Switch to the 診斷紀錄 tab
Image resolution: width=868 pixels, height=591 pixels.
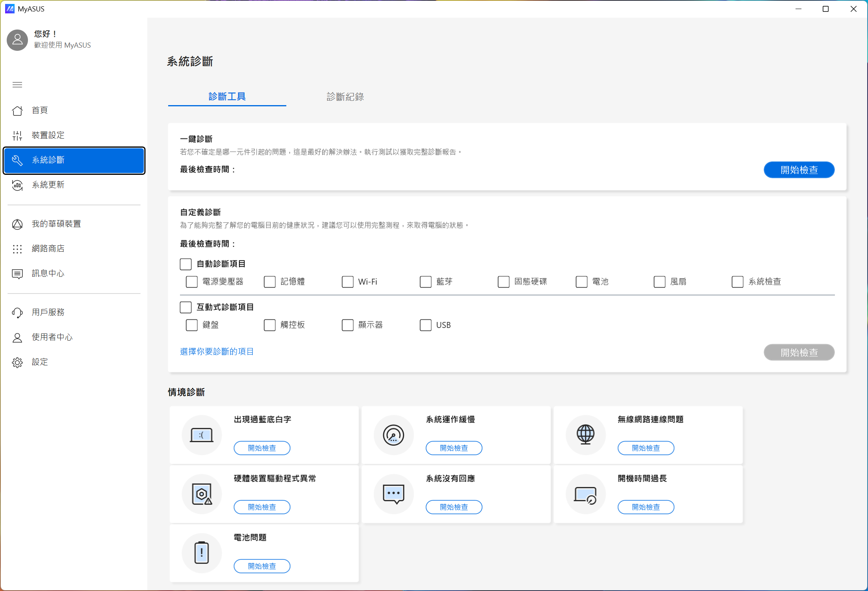click(x=345, y=96)
